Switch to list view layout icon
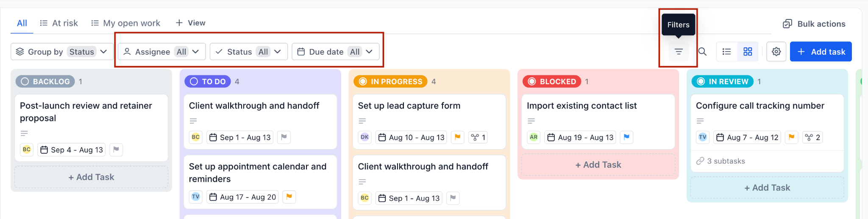 point(727,52)
